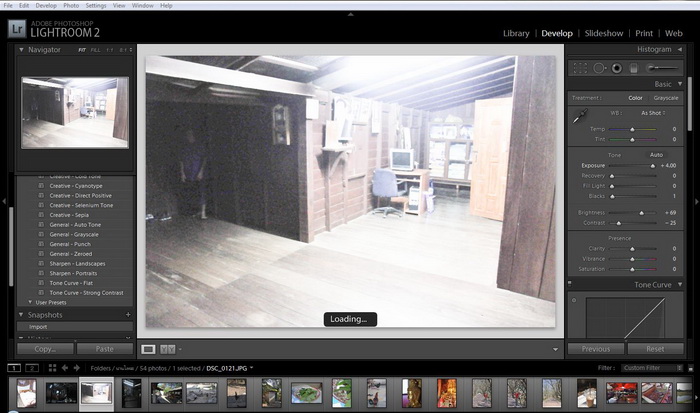Open second window display button 2
Image resolution: width=700 pixels, height=413 pixels.
coord(32,368)
